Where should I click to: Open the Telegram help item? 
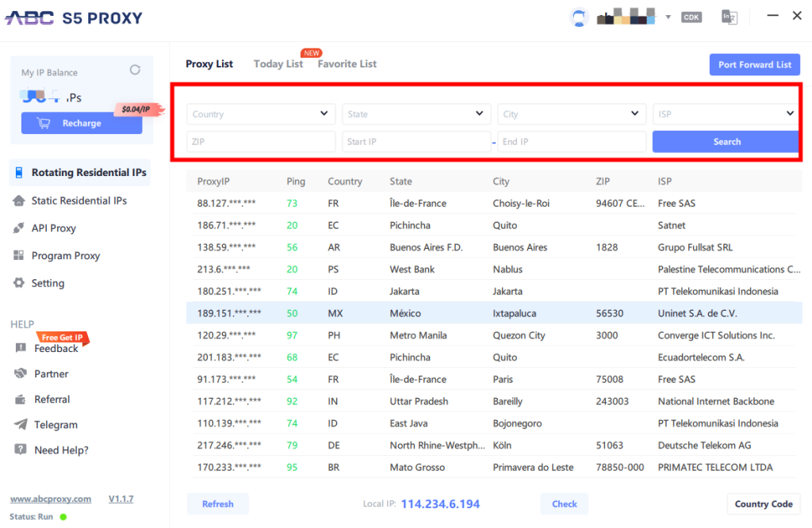[x=56, y=424]
